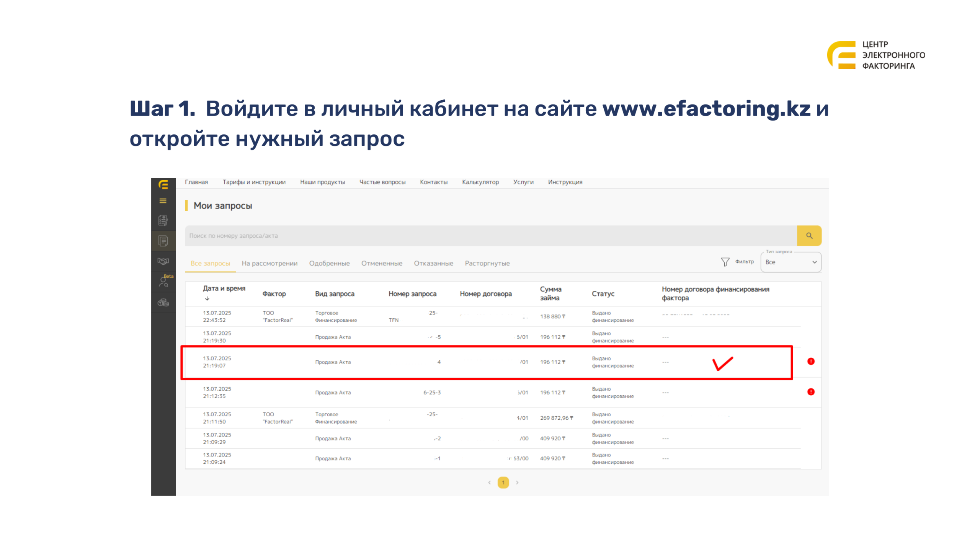Open the Beta user search sidebar icon
This screenshot has height=551, width=980.
click(x=164, y=282)
